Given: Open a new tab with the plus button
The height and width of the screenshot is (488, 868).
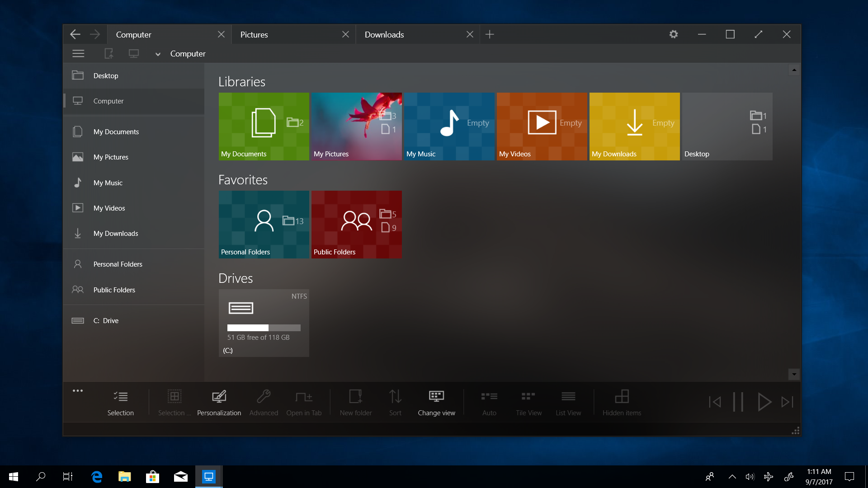Looking at the screenshot, I should click(x=490, y=34).
